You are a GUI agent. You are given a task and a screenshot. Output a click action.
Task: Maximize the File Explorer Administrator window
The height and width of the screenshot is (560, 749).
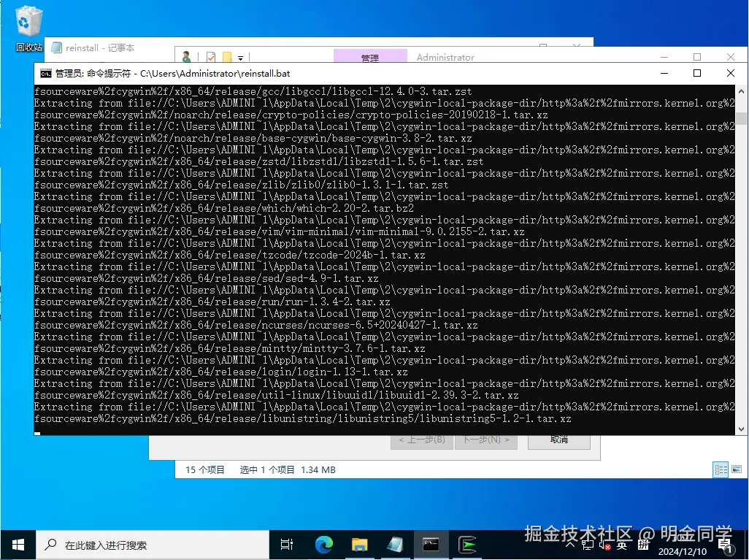697,57
